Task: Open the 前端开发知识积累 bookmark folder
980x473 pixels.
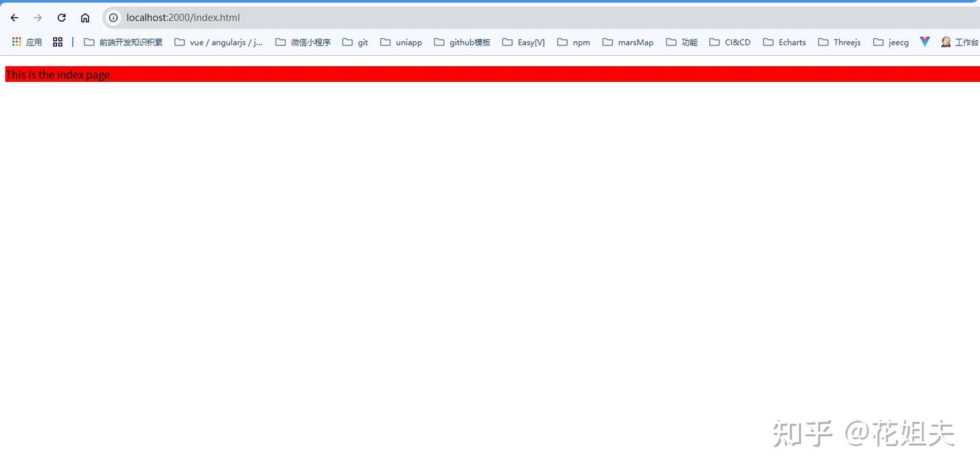Action: pos(123,42)
